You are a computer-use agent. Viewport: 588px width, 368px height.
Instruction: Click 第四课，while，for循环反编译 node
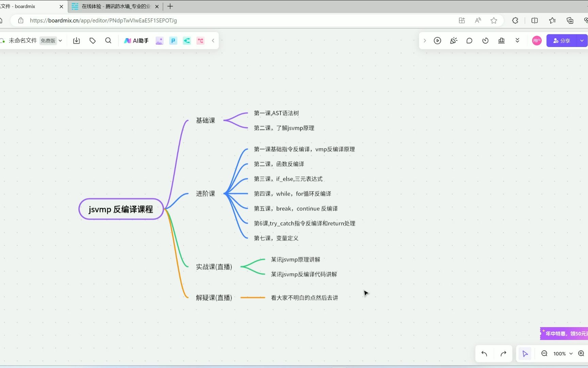click(x=293, y=194)
